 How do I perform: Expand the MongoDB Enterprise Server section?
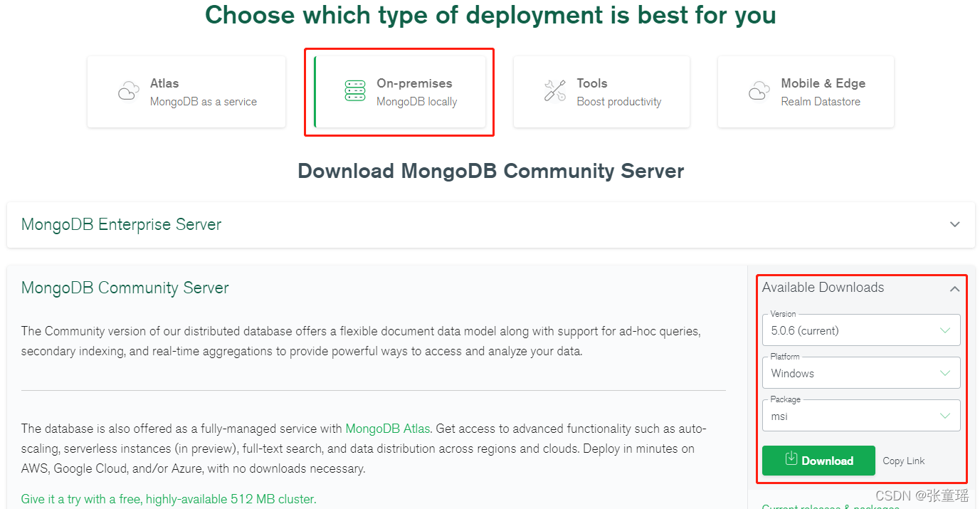tap(954, 224)
